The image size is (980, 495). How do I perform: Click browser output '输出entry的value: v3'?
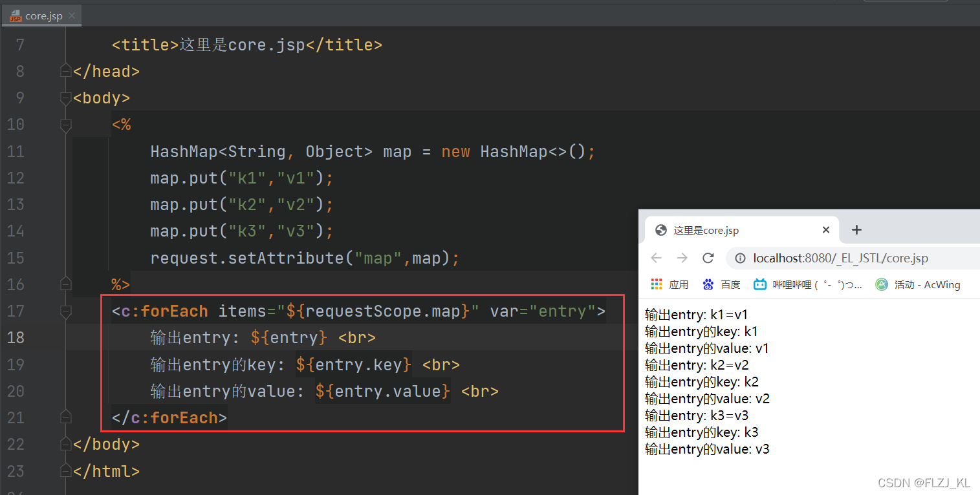708,450
